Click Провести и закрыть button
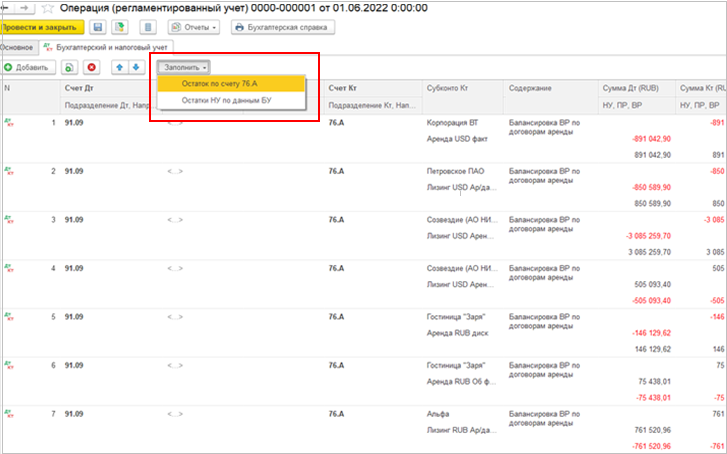Screen dimensions: 727x454 click(x=41, y=27)
